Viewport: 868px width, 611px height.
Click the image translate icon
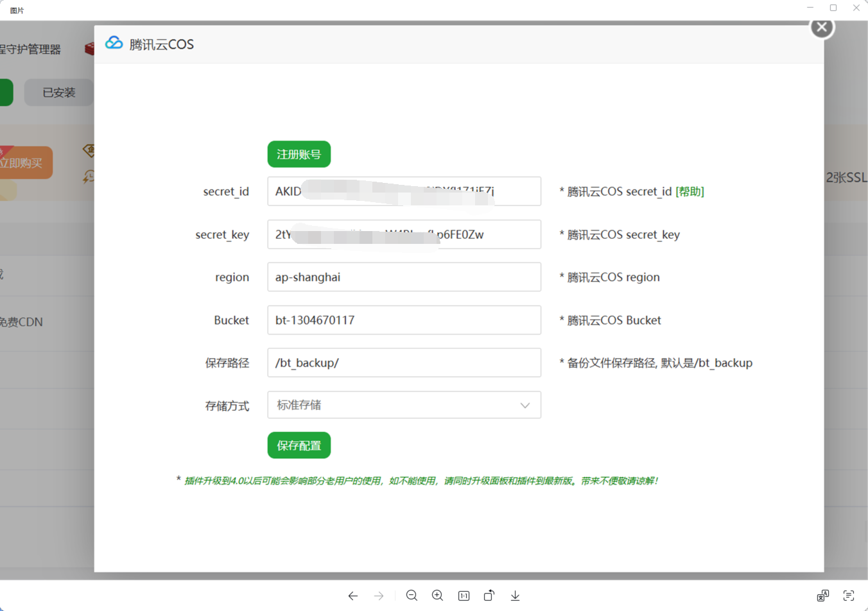click(822, 596)
